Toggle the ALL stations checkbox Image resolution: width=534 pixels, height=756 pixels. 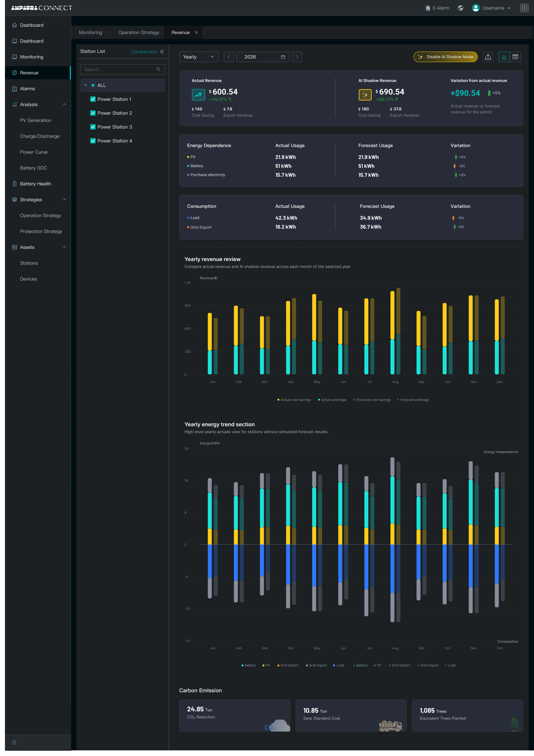pyautogui.click(x=93, y=85)
